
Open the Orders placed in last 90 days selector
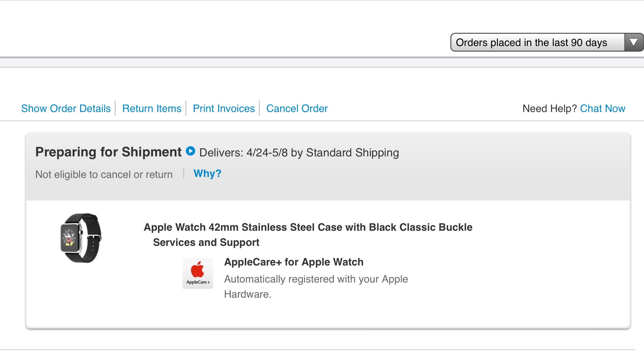547,42
